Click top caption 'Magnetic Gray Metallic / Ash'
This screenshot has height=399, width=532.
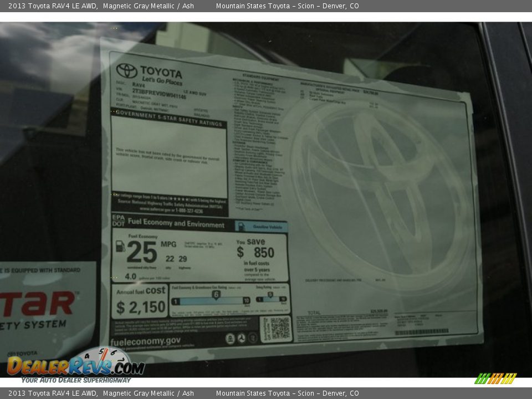click(x=149, y=6)
